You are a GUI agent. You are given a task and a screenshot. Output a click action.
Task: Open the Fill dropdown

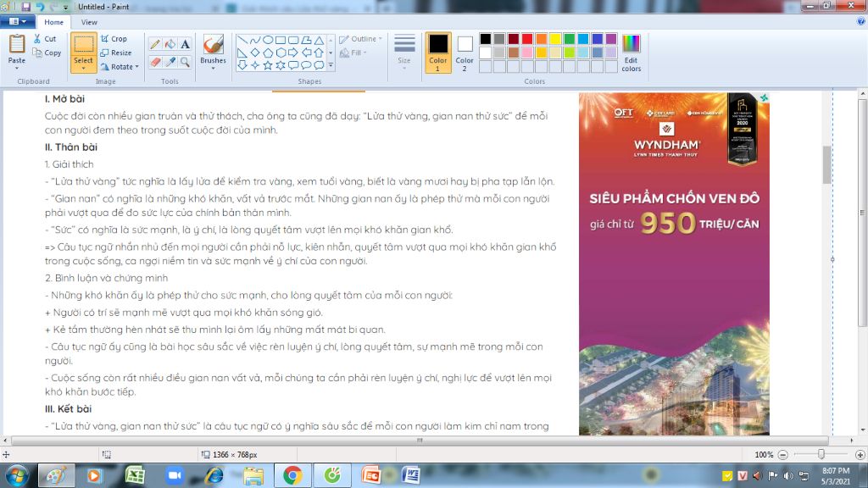point(353,53)
